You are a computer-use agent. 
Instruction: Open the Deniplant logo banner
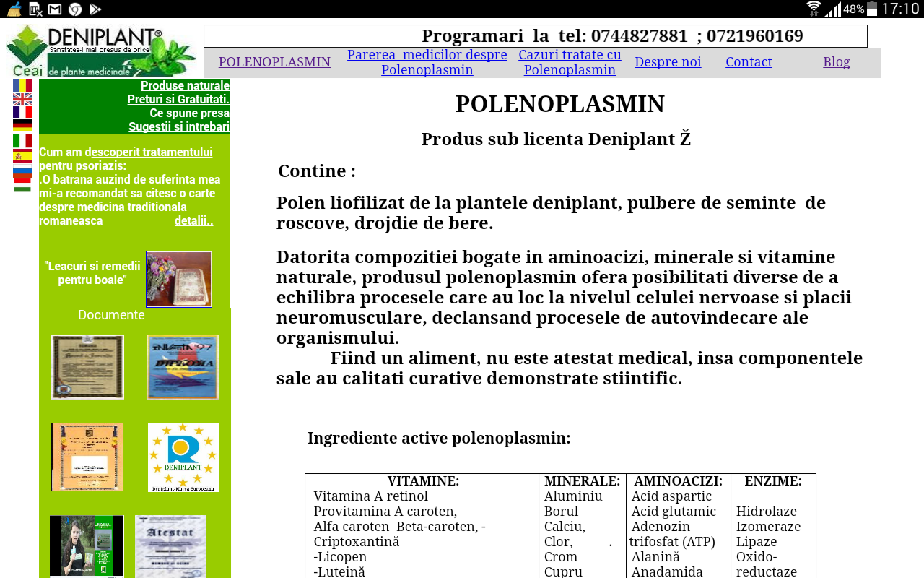click(x=101, y=51)
